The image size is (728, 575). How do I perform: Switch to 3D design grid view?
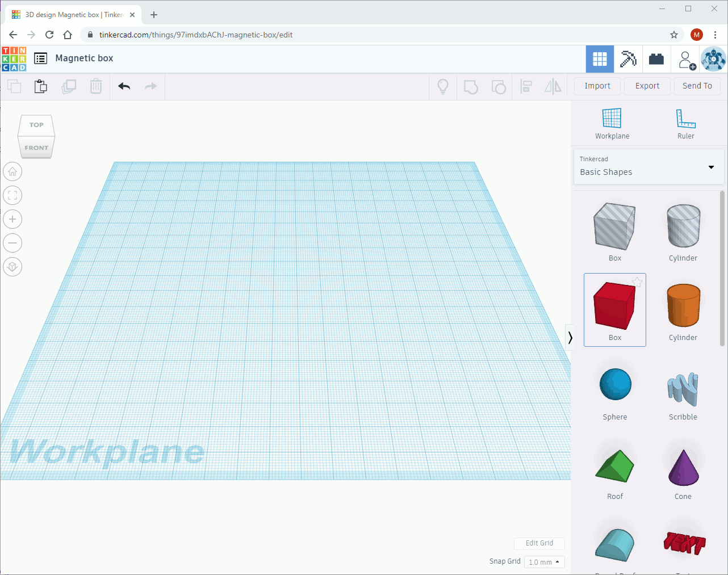pos(600,59)
